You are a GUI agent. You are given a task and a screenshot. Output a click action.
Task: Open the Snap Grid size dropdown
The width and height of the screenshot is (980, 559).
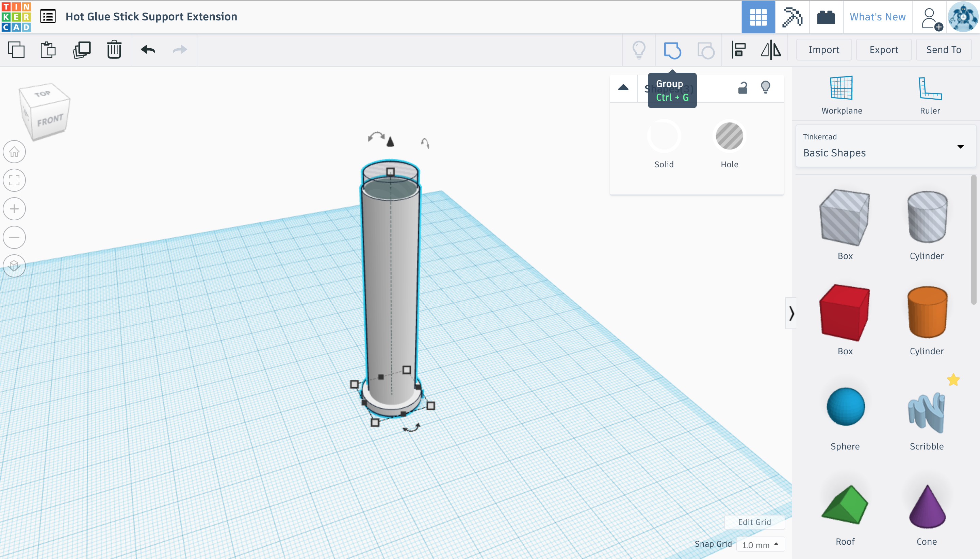(x=760, y=544)
